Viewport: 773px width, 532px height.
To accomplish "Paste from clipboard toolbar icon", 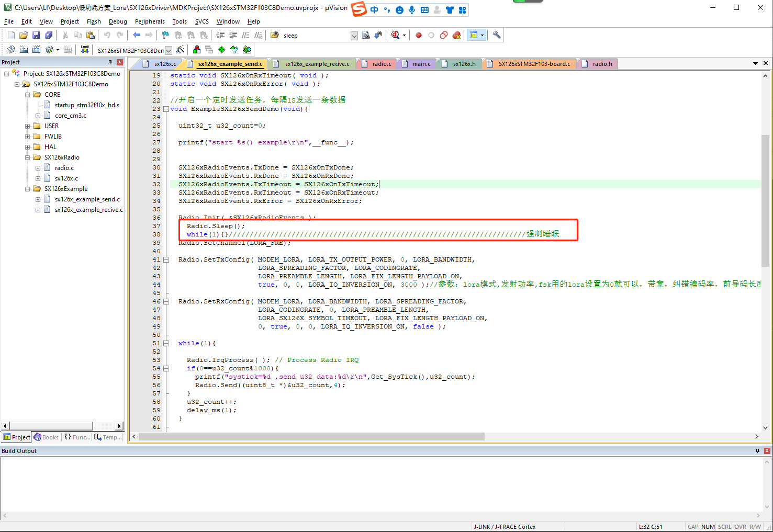I will 91,35.
